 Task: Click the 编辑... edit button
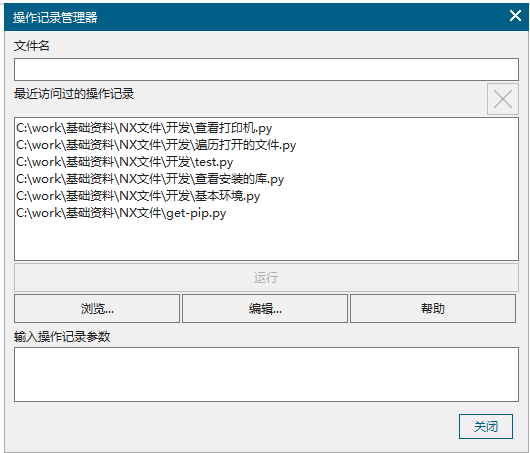pos(265,309)
